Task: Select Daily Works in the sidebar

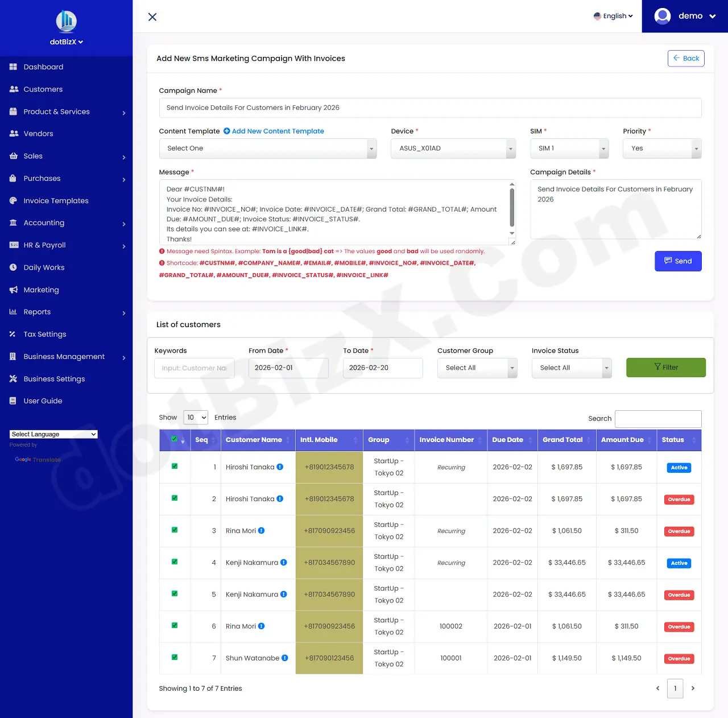Action: pos(44,267)
